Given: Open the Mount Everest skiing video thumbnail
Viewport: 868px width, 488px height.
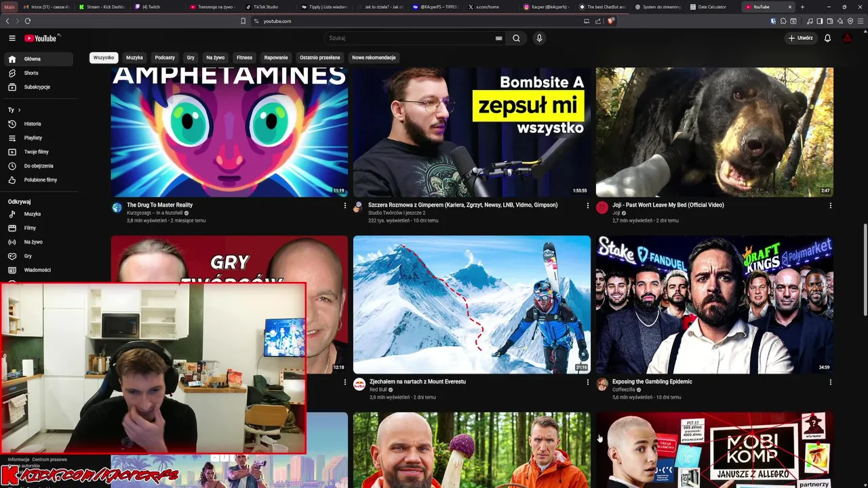Looking at the screenshot, I should [x=471, y=304].
